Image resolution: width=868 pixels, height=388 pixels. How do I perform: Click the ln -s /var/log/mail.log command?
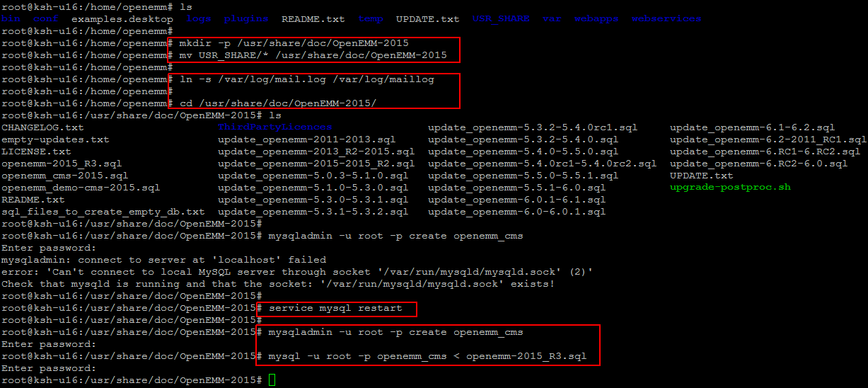pos(306,79)
